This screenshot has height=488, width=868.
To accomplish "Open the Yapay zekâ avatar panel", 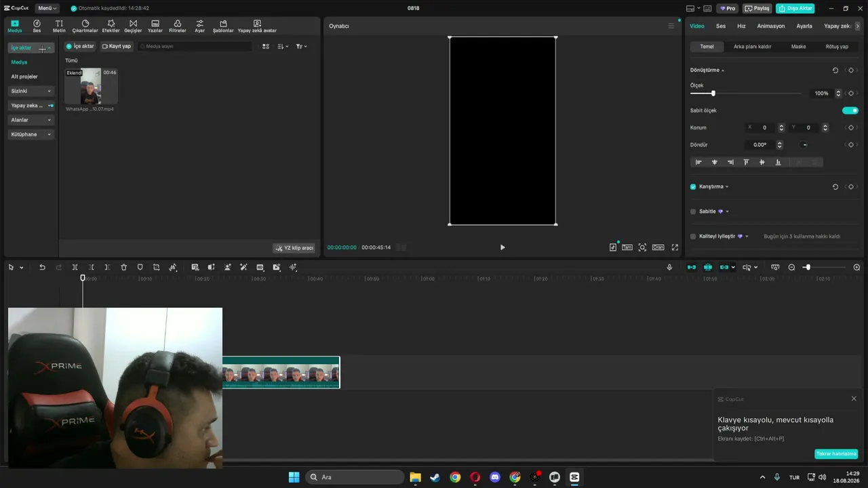I will (x=257, y=26).
